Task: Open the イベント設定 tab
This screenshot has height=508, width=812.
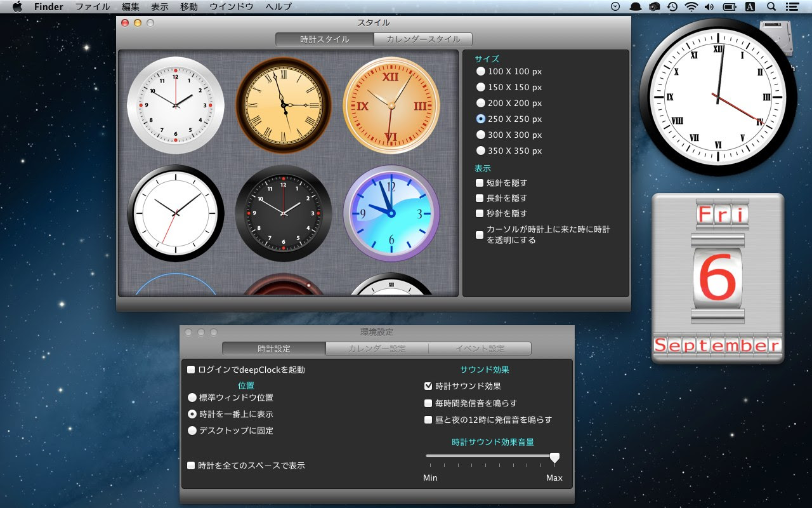Action: pos(480,349)
